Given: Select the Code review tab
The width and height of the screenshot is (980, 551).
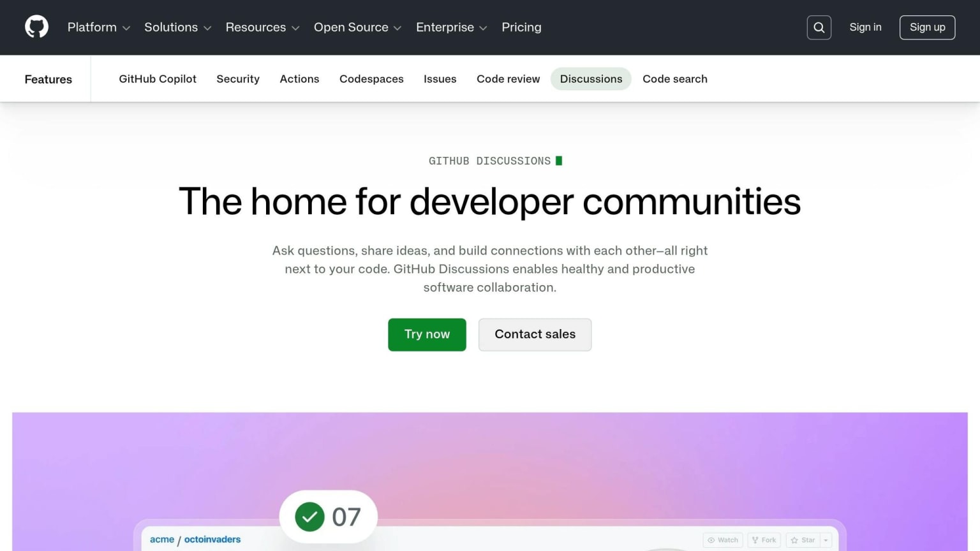Looking at the screenshot, I should tap(508, 79).
